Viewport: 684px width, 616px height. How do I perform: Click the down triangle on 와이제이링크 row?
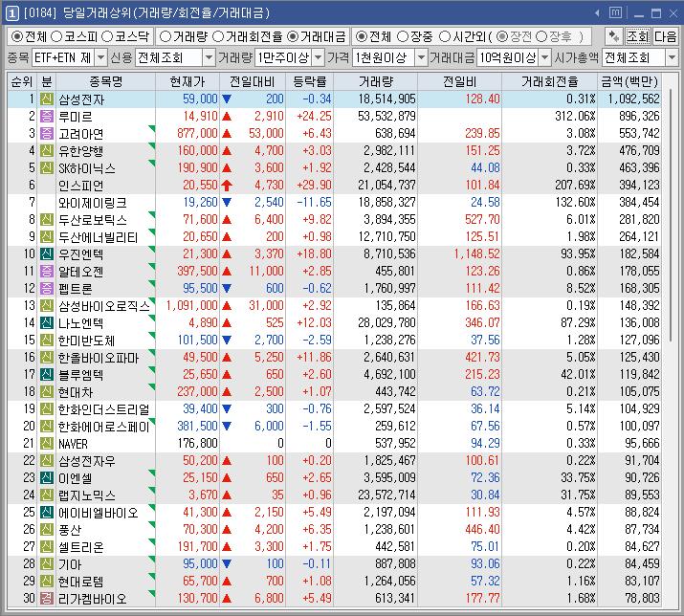coord(227,203)
